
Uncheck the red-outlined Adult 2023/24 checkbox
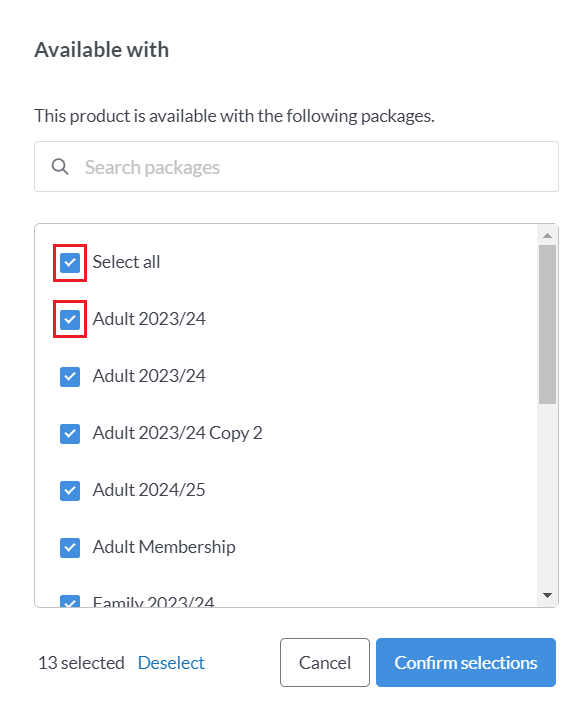70,319
